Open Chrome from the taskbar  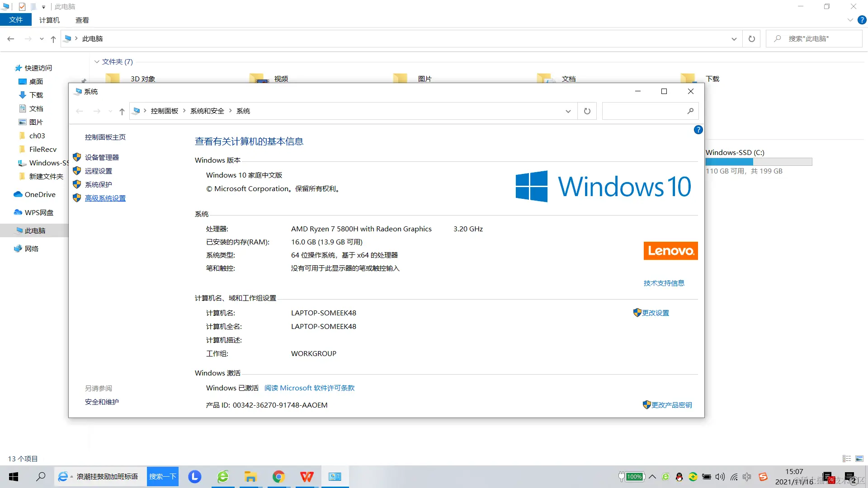click(278, 477)
